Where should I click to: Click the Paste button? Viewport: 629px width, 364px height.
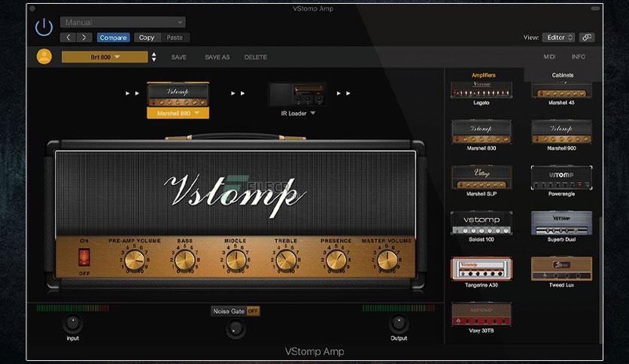coord(175,38)
